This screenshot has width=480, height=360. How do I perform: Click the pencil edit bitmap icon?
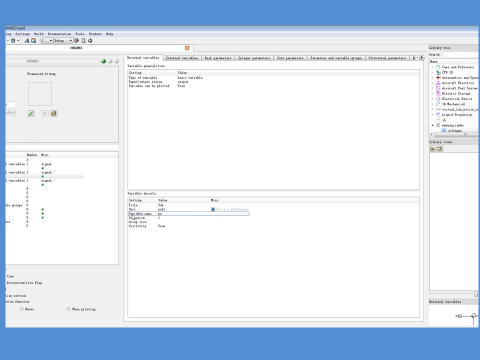31,113
